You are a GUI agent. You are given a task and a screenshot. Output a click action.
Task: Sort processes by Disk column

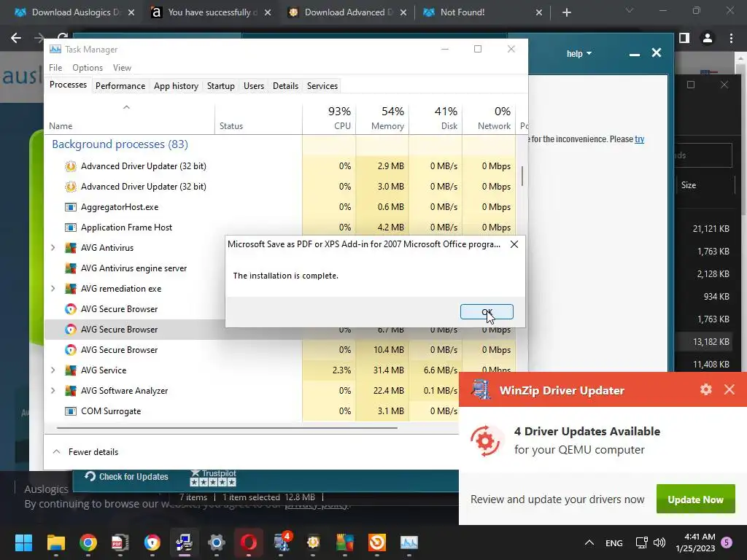[x=436, y=118]
